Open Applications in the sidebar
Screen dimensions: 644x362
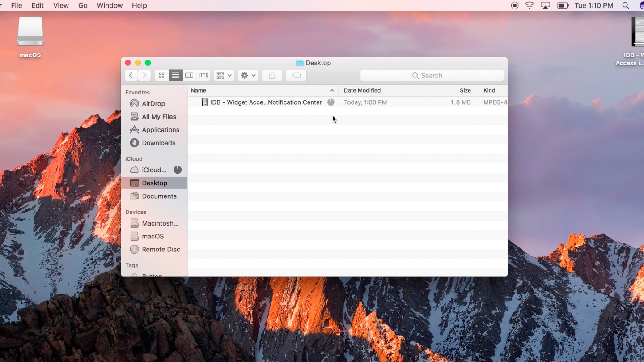(x=154, y=130)
